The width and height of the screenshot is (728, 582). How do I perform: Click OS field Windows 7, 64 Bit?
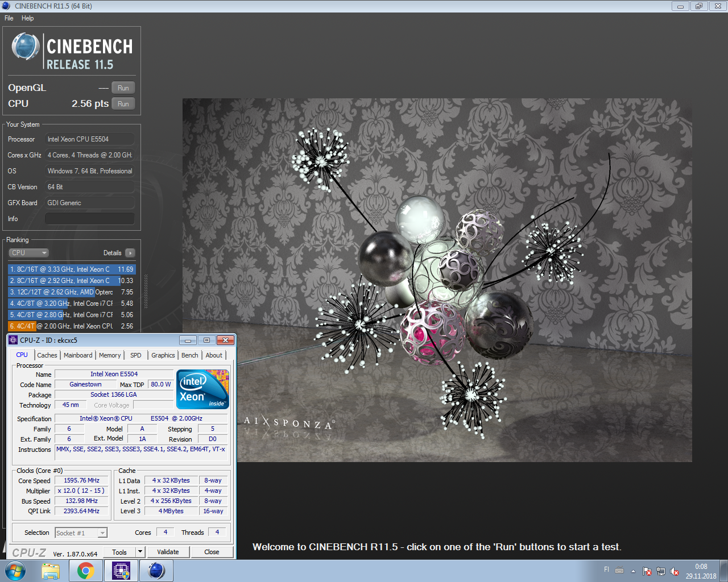[x=90, y=171]
